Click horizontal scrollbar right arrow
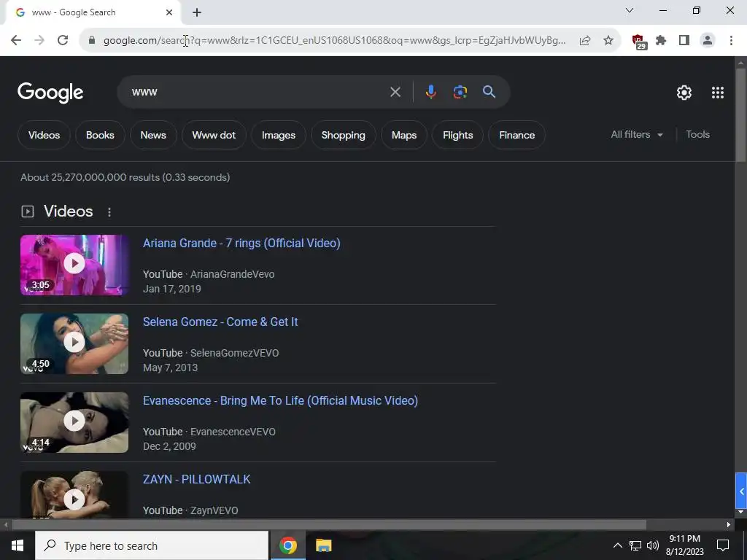Viewport: 747px width, 560px height. click(729, 525)
